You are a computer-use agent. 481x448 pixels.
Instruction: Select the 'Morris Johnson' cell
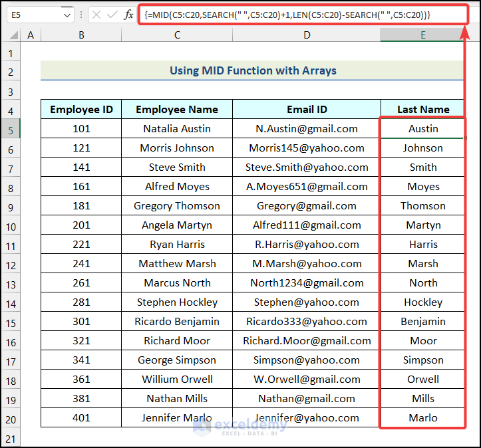tap(177, 148)
